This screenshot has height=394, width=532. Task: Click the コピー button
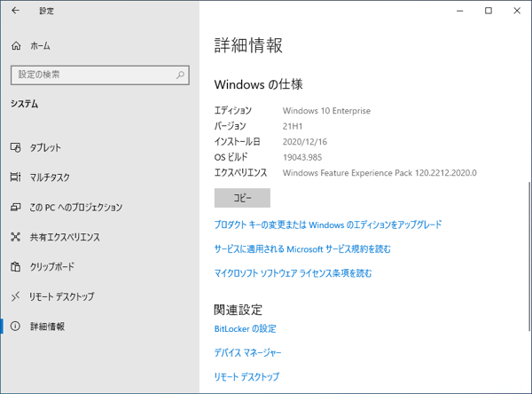coord(242,198)
